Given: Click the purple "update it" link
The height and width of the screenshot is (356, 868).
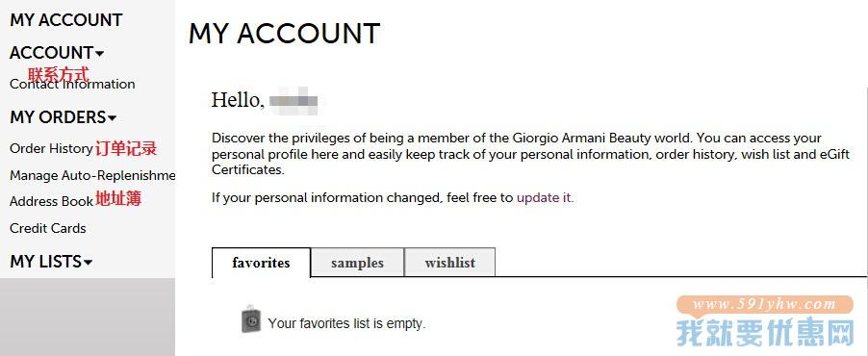Looking at the screenshot, I should (x=545, y=197).
